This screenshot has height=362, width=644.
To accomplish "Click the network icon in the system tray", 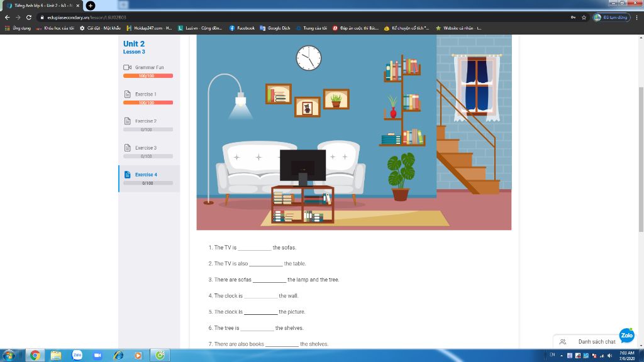I will point(602,356).
